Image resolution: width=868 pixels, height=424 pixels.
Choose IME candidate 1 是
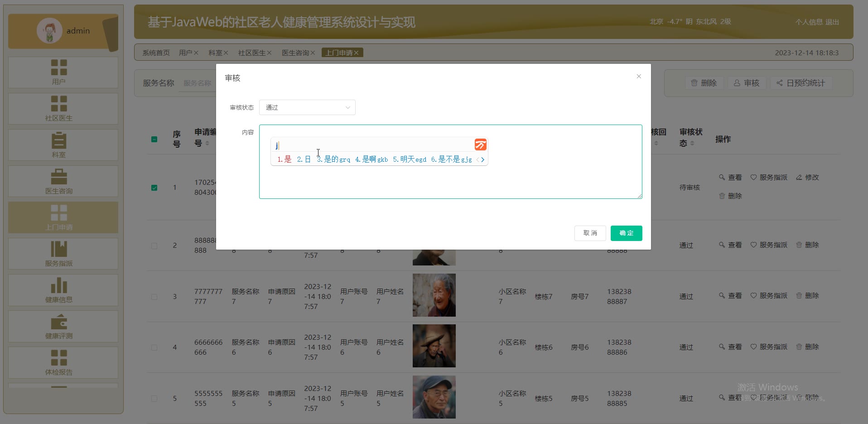pos(285,159)
